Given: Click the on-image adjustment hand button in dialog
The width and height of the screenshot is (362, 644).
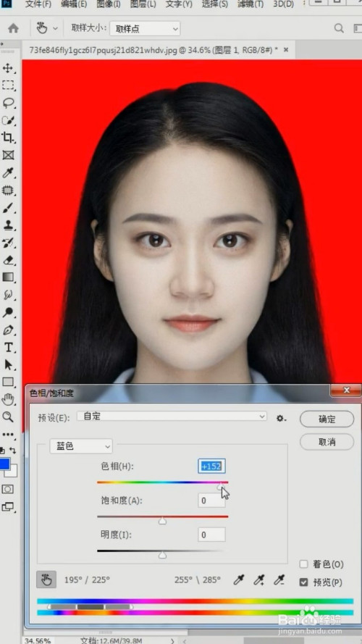Looking at the screenshot, I should [x=46, y=580].
